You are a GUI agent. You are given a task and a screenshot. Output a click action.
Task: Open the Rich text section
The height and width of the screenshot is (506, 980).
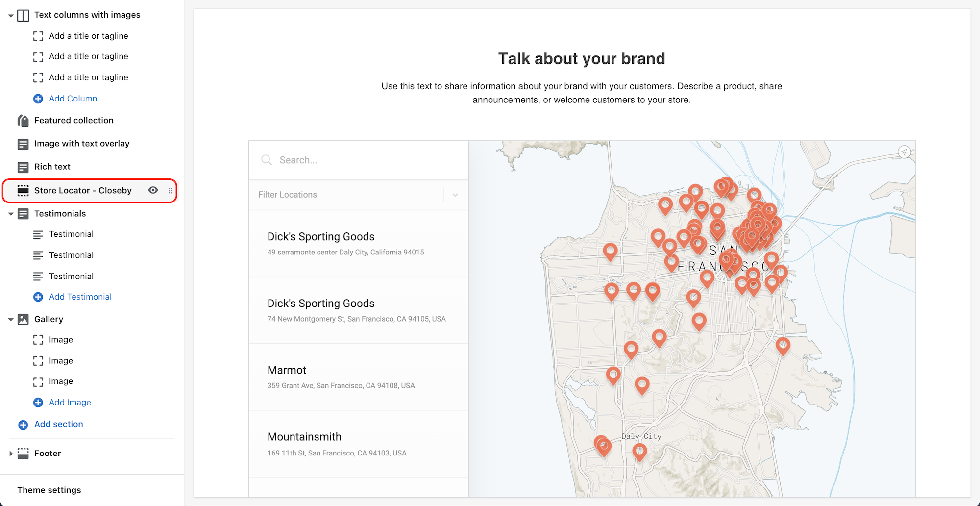[x=52, y=167]
